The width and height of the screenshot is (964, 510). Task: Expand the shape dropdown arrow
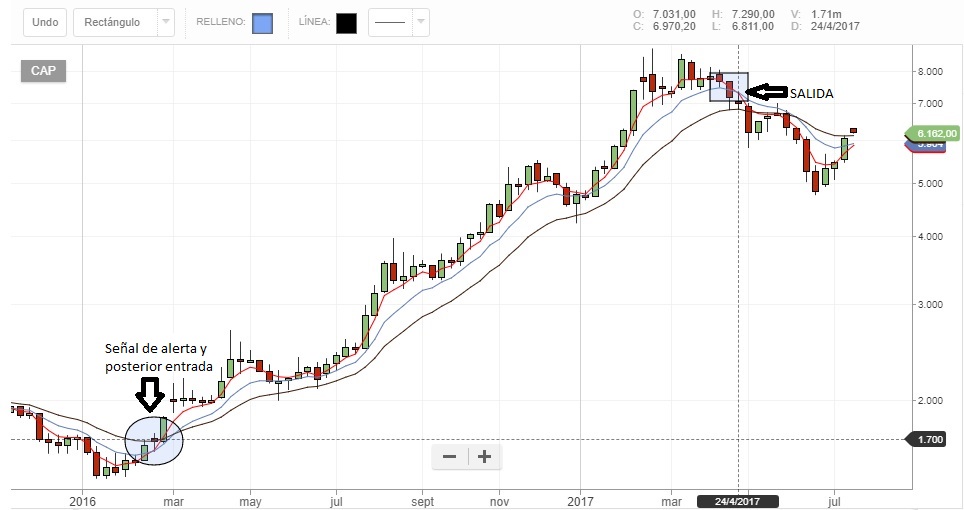[165, 22]
